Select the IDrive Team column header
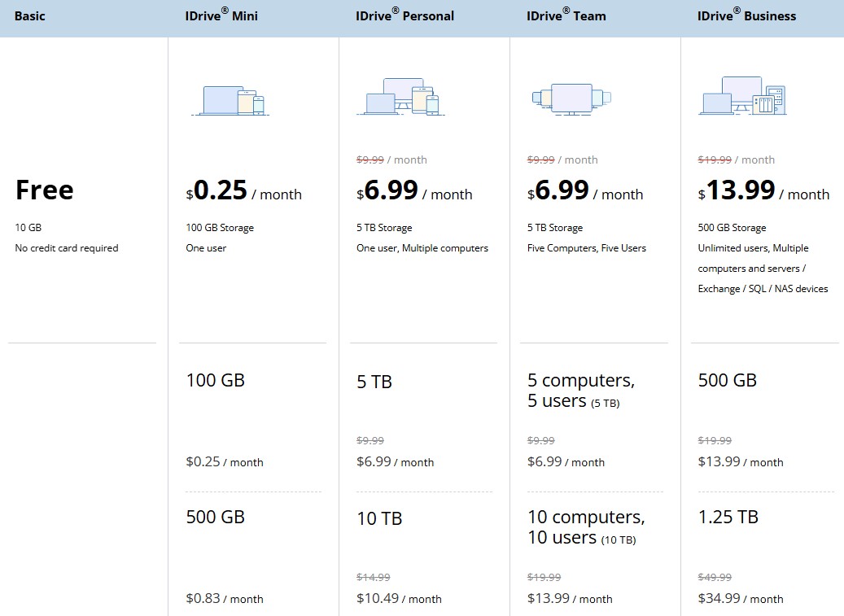The width and height of the screenshot is (844, 616). [x=566, y=15]
